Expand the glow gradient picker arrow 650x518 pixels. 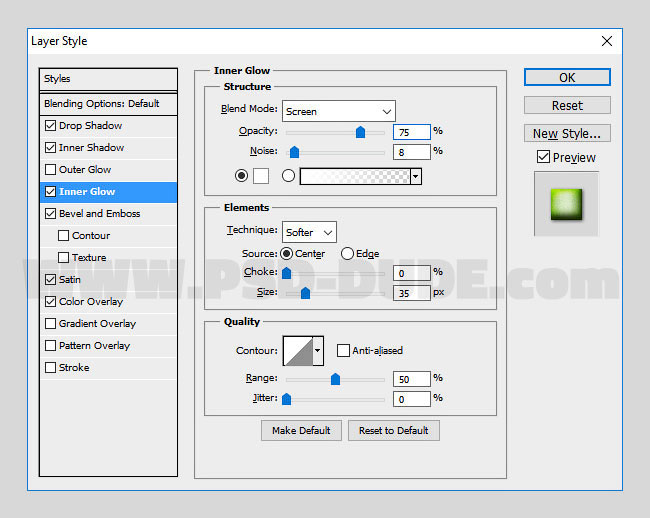(416, 177)
